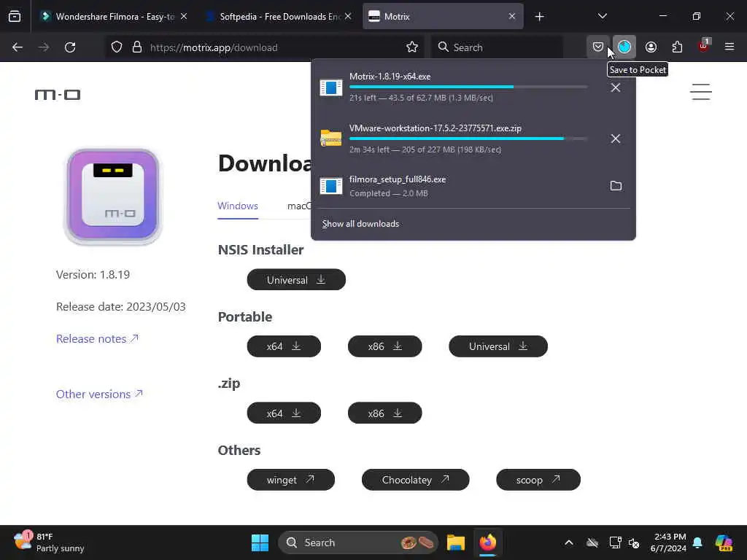Image resolution: width=747 pixels, height=560 pixels.
Task: Click the uBlock Origin extension icon
Action: [x=703, y=47]
